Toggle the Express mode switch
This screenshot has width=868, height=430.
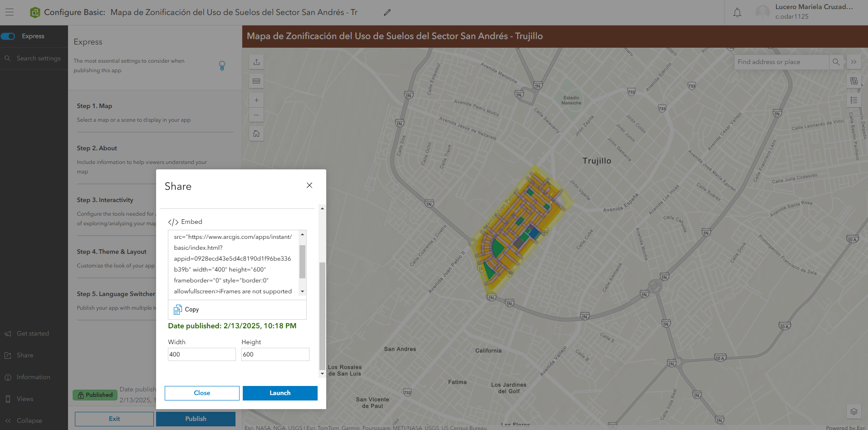tap(8, 36)
